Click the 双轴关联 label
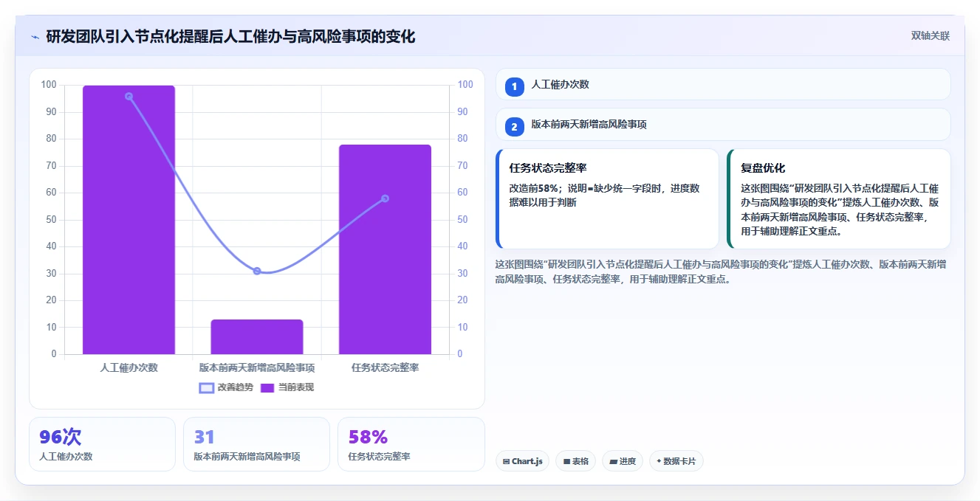980x501 pixels. tap(930, 35)
